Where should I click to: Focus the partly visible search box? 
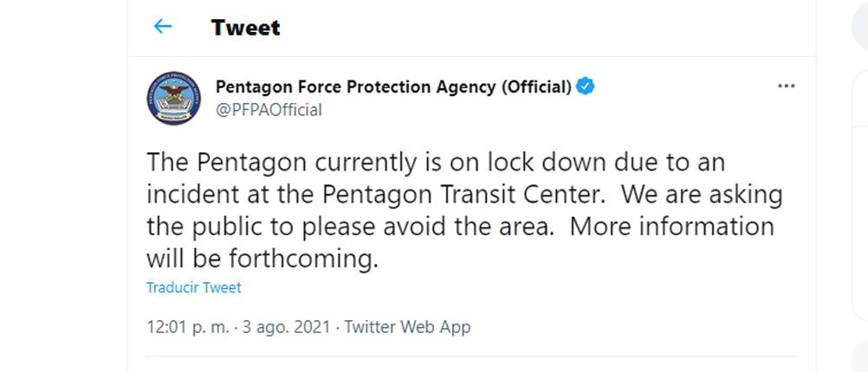tap(859, 25)
